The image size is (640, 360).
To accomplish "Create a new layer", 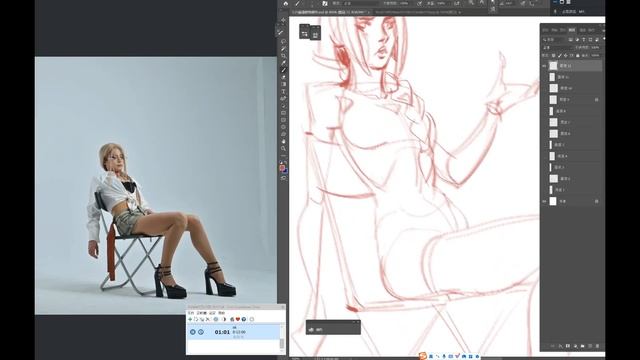I will [x=590, y=346].
